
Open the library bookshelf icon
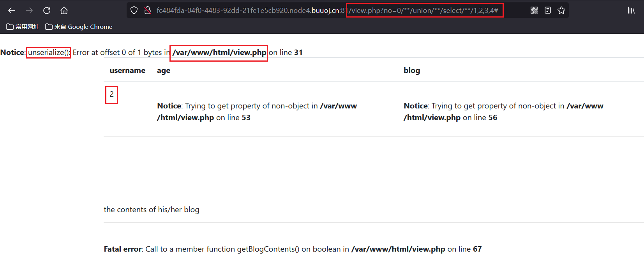click(x=631, y=11)
